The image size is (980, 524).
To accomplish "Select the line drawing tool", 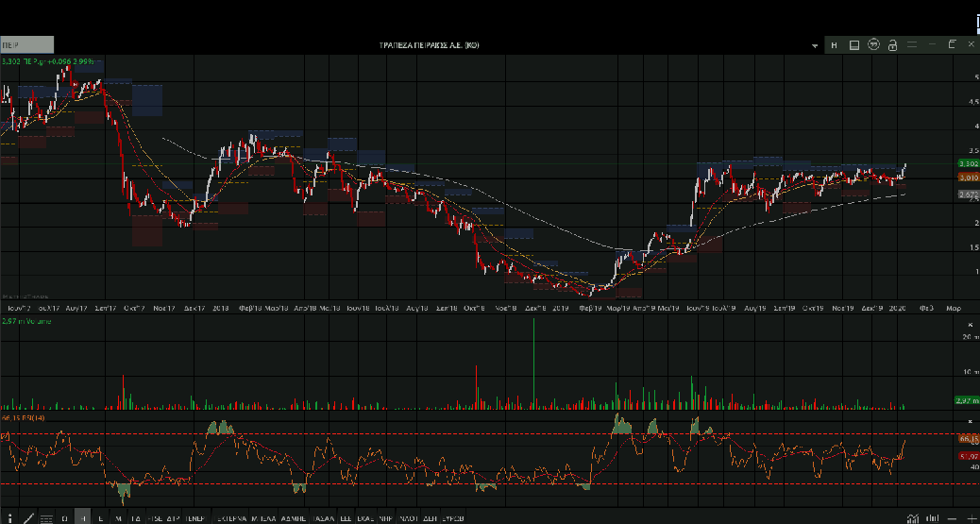I will coord(28,517).
